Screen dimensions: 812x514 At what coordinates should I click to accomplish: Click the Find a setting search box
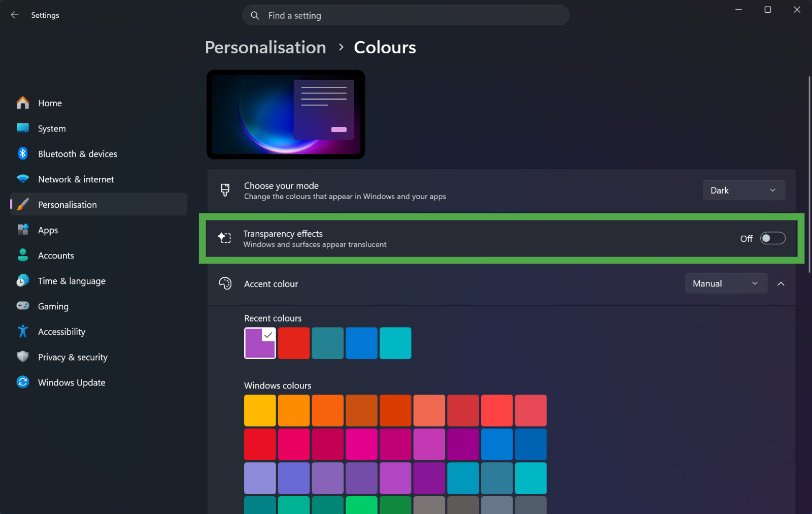[x=405, y=15]
